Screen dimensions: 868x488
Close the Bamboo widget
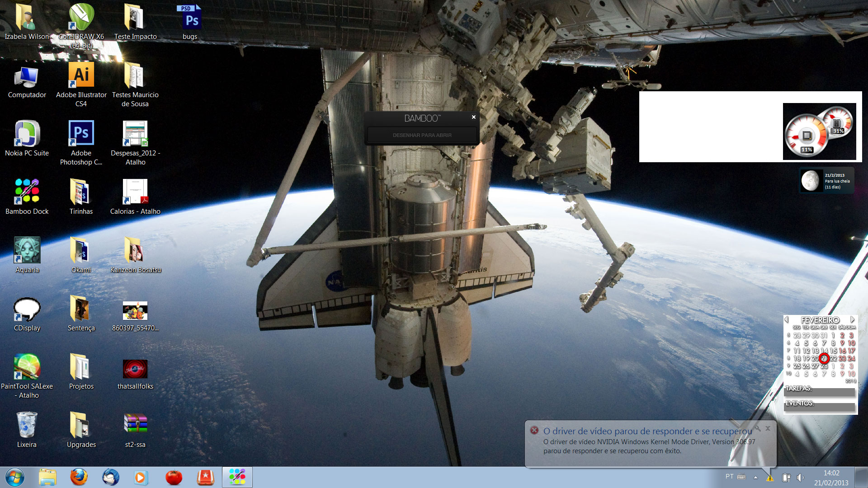(473, 117)
